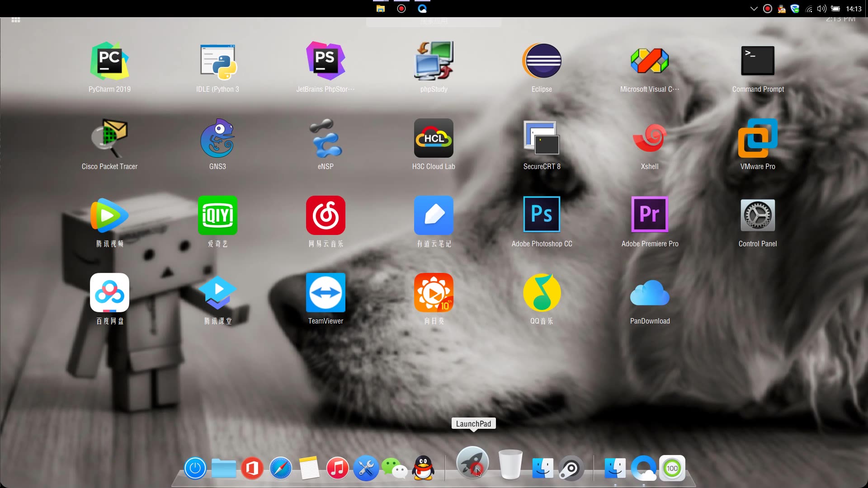868x488 pixels.
Task: Open WeChat from the dock
Action: click(x=395, y=469)
